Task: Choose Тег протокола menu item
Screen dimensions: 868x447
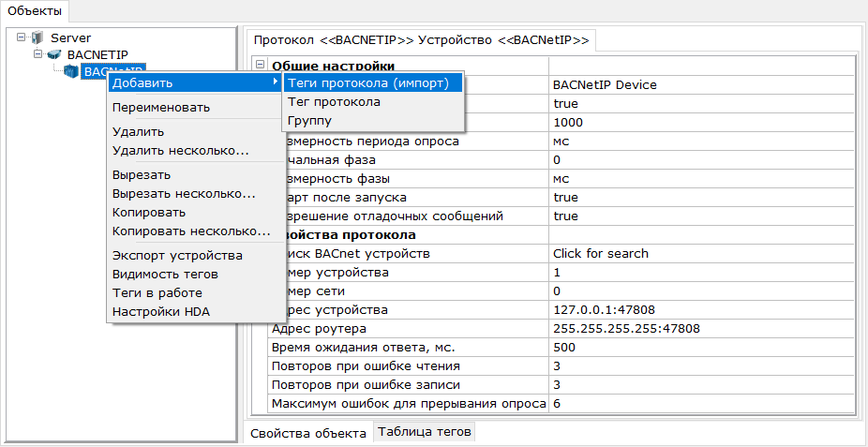Action: point(372,102)
